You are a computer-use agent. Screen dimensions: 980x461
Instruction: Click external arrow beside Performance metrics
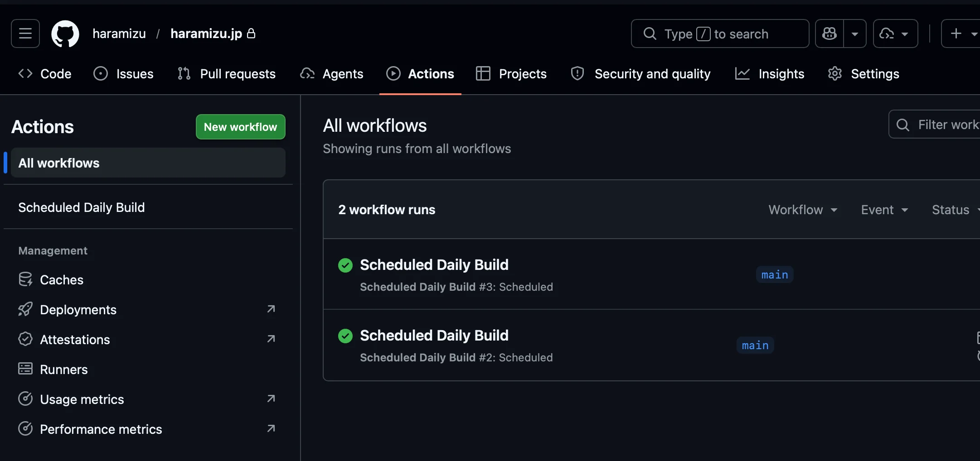click(271, 428)
